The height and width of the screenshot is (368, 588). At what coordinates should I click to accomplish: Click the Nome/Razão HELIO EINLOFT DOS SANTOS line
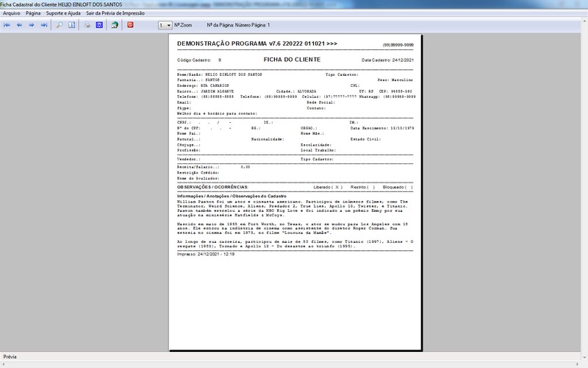point(219,75)
